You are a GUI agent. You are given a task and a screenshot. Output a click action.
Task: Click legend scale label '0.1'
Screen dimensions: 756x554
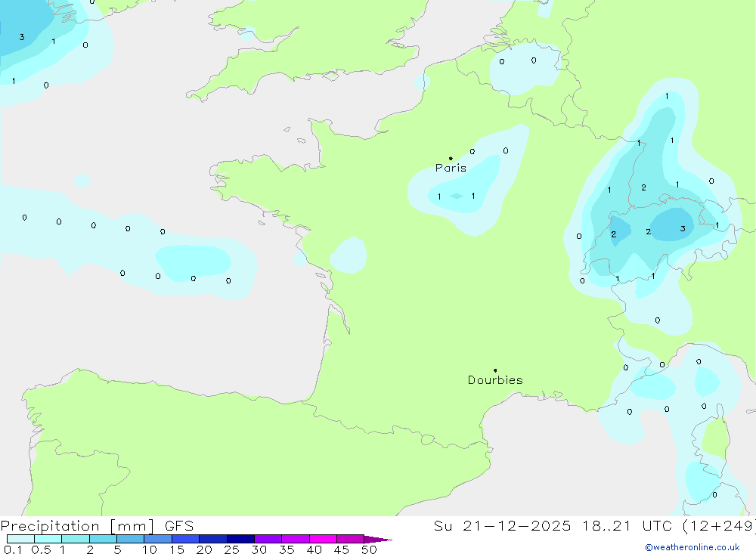pyautogui.click(x=13, y=549)
